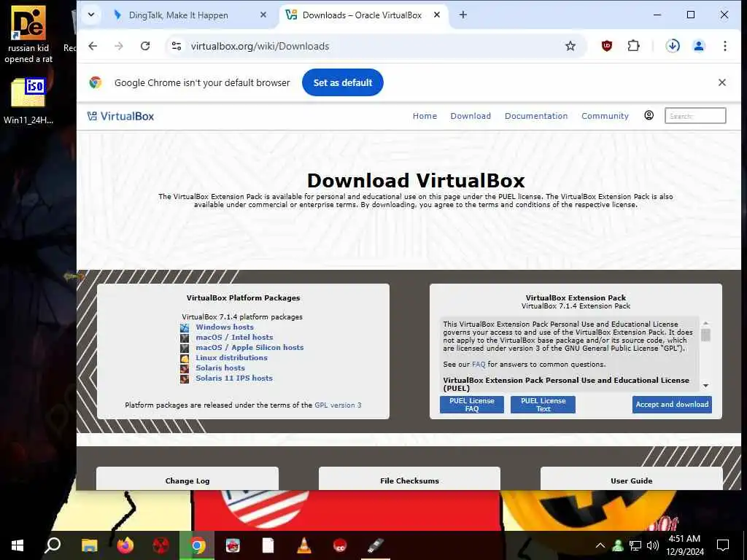Click the PUEL License FAQ button
747x560 pixels.
(x=472, y=404)
